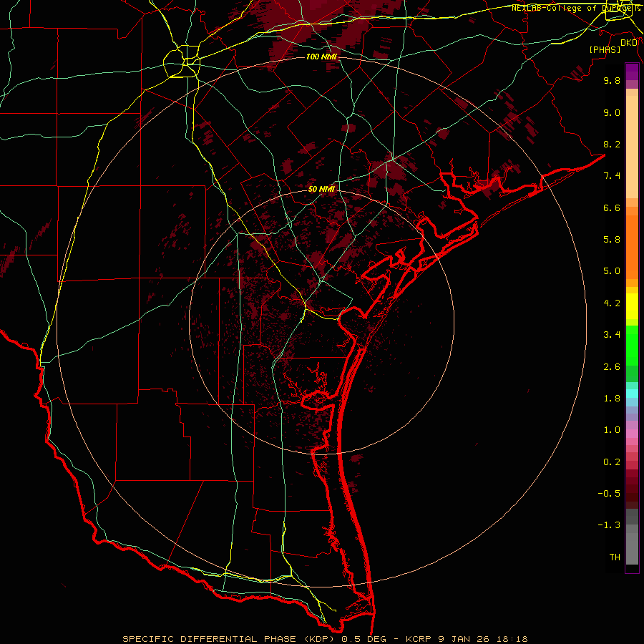This screenshot has height=644, width=644.
Task: Click the bright green segment of the color bar
Action: [632, 345]
